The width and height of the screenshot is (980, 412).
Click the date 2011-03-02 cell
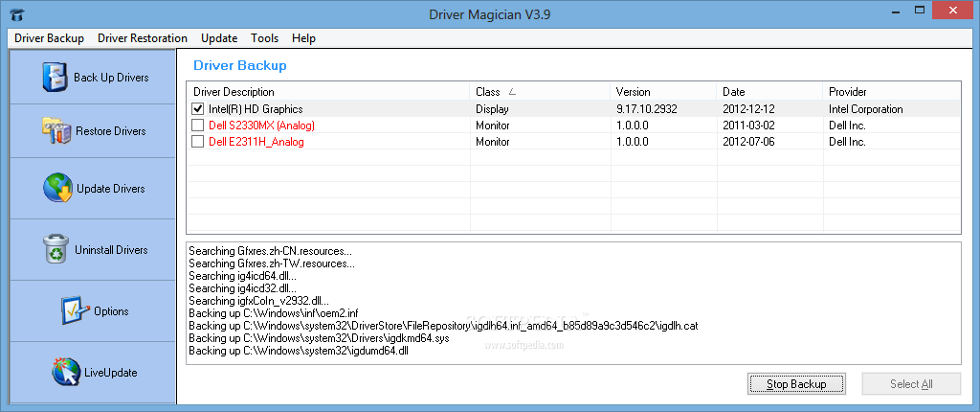click(748, 126)
